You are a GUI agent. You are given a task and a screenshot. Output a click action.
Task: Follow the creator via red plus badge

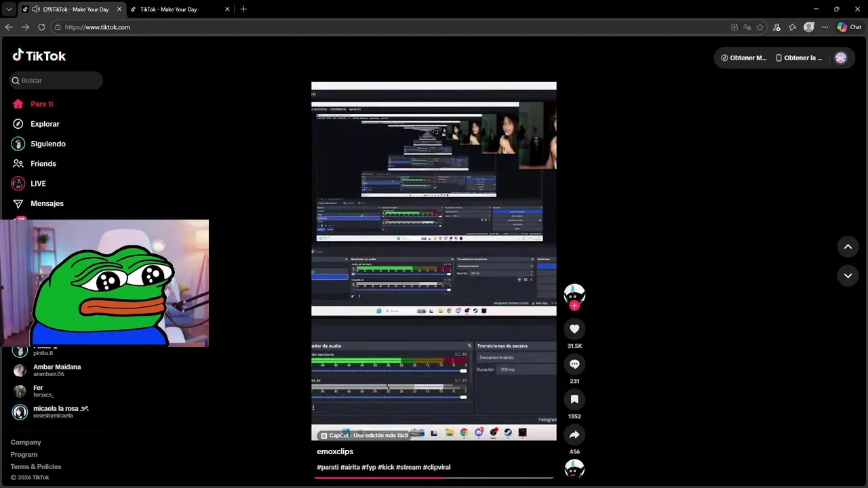[x=574, y=306]
